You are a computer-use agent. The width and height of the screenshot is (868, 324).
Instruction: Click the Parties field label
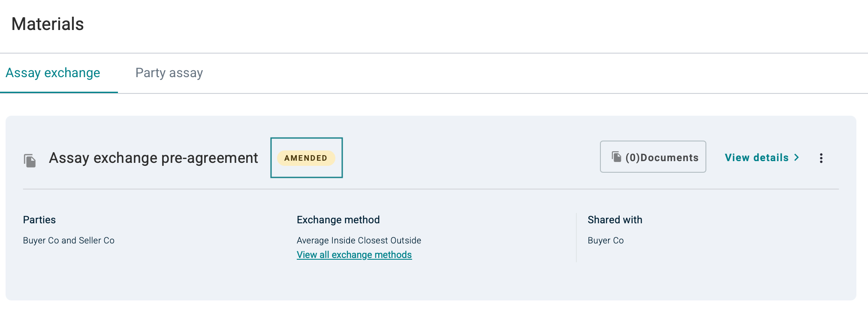[x=39, y=220]
